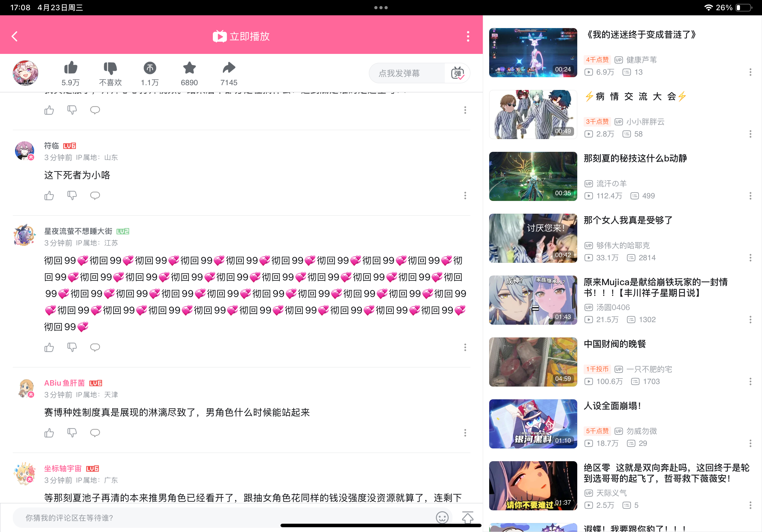
Task: Share the video via arrow icon
Action: 229,74
